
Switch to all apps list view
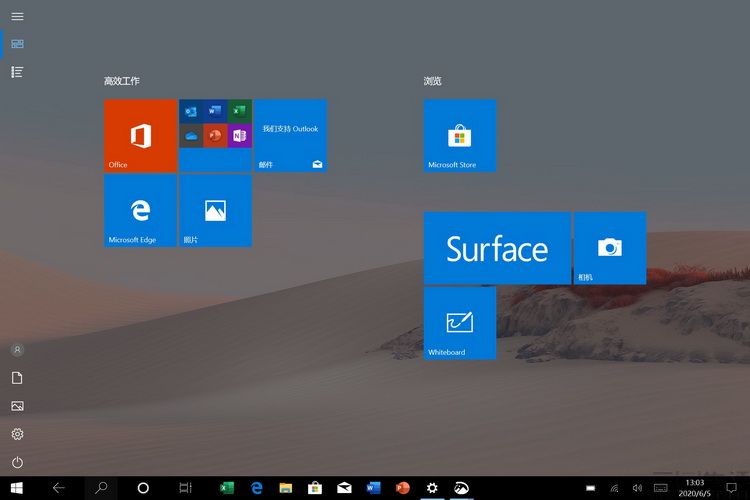(x=17, y=72)
